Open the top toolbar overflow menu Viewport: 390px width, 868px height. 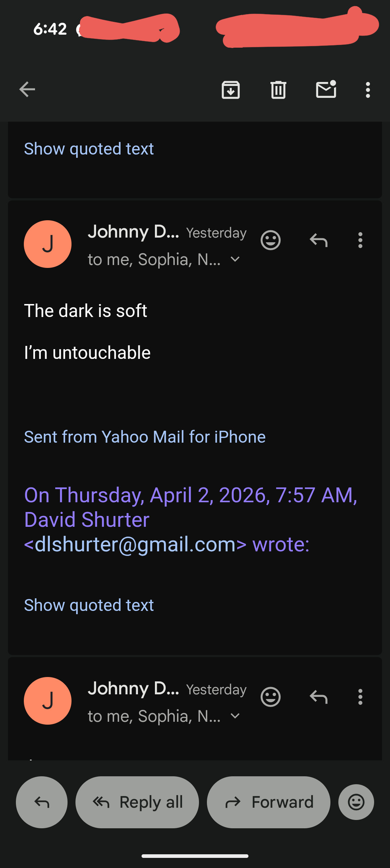point(368,90)
